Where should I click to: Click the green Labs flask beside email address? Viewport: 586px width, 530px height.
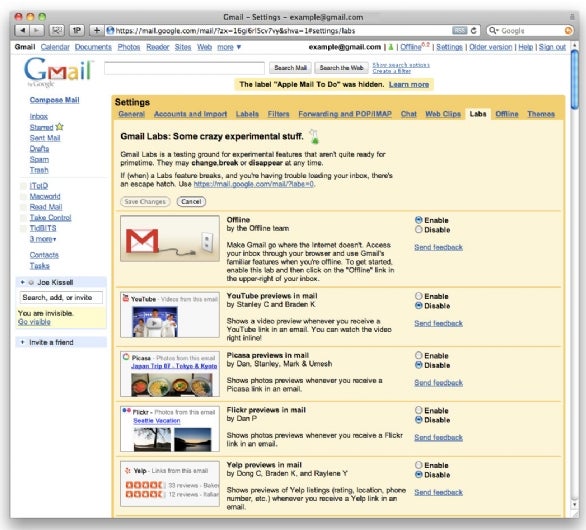point(391,47)
